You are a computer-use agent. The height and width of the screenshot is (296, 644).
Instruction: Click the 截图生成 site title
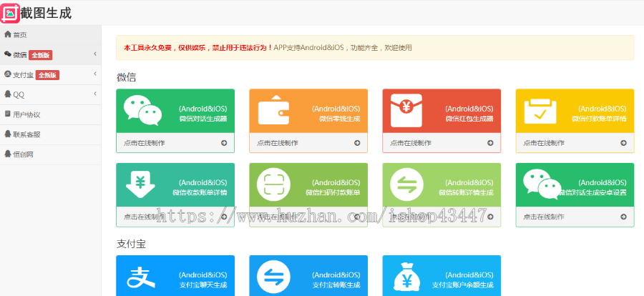click(46, 13)
